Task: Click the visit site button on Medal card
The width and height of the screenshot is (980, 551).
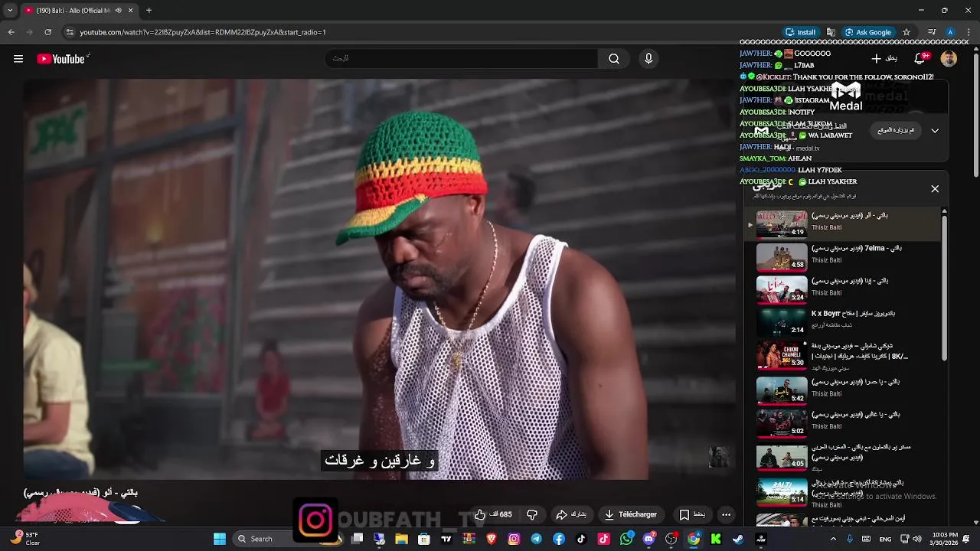Action: [x=897, y=131]
